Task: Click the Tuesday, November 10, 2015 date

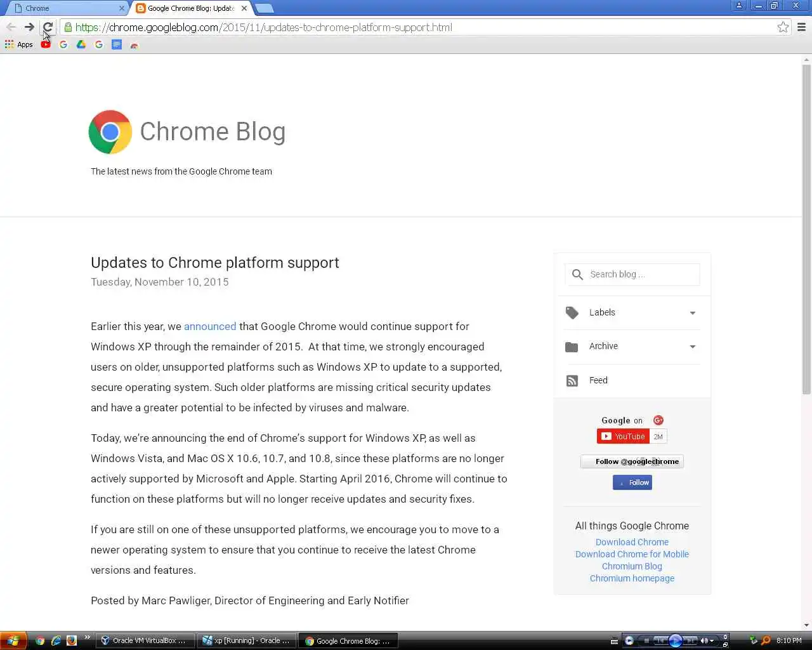Action: [160, 282]
